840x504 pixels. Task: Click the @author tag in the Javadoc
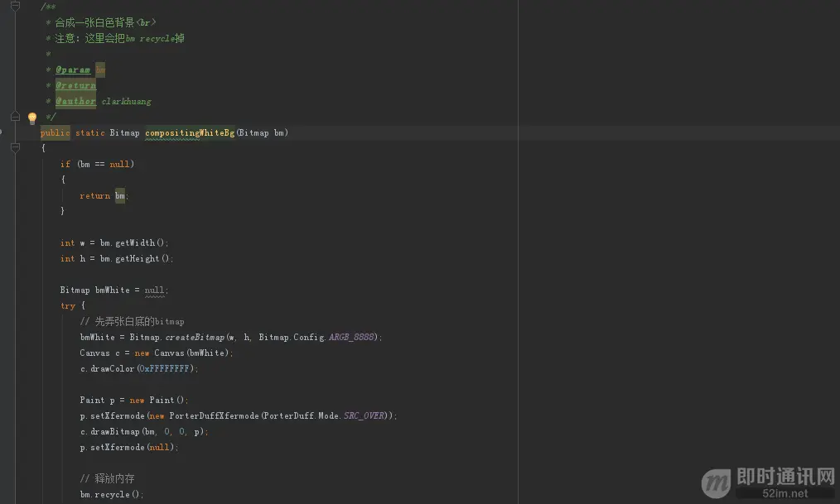coord(75,101)
